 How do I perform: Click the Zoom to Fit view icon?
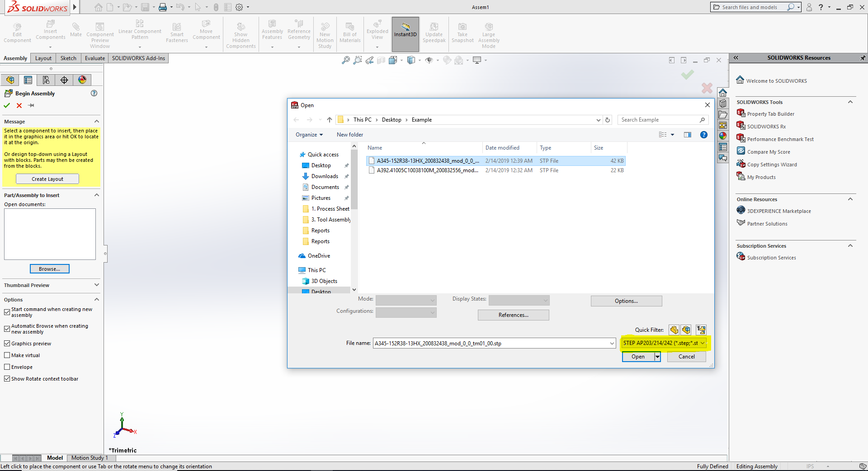(346, 60)
